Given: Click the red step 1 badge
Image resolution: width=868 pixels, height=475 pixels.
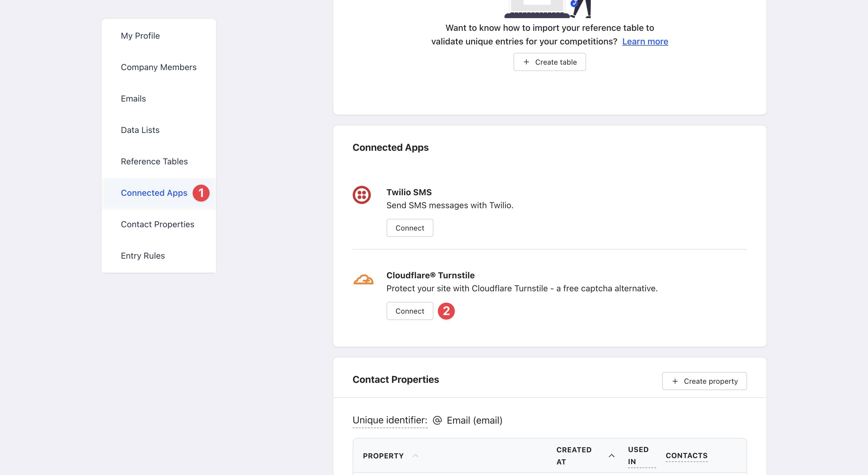Looking at the screenshot, I should click(201, 193).
